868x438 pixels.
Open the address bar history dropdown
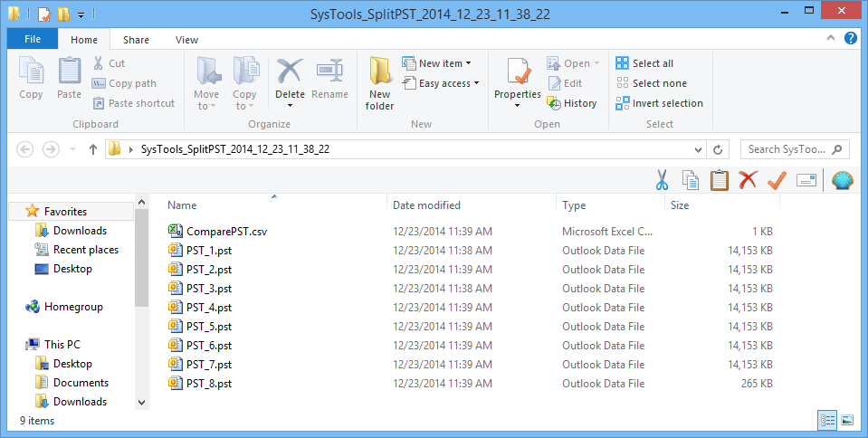698,149
